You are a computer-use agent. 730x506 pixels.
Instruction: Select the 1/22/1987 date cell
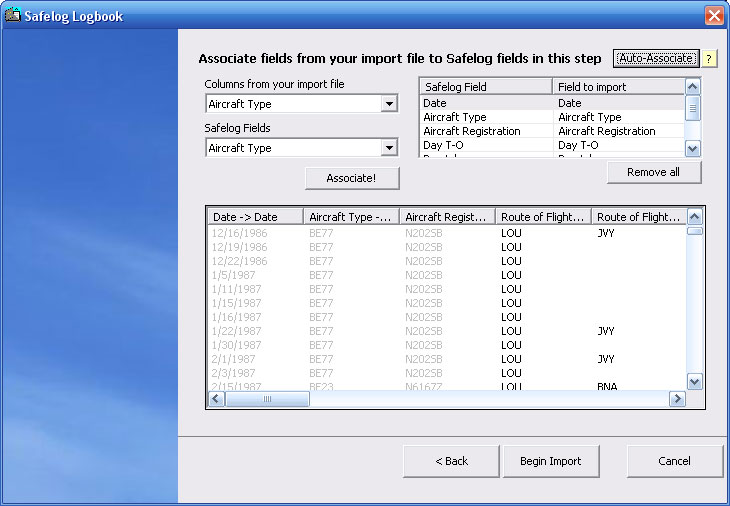[236, 331]
